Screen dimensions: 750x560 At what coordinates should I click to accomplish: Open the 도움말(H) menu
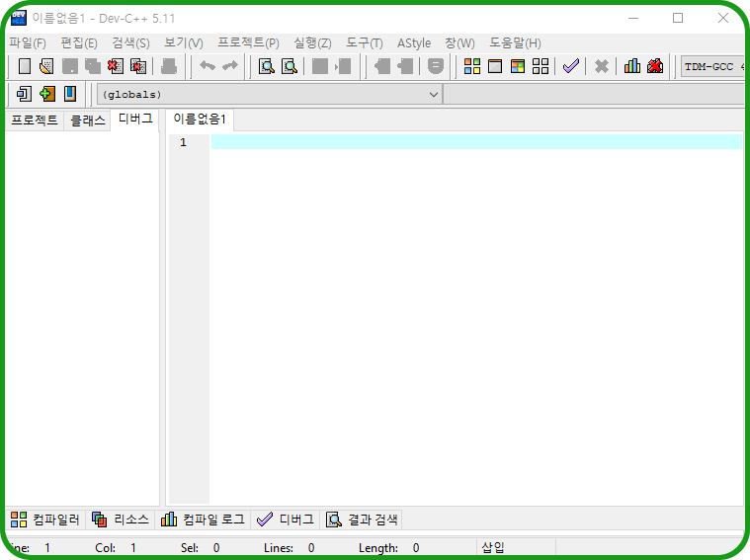coord(515,43)
